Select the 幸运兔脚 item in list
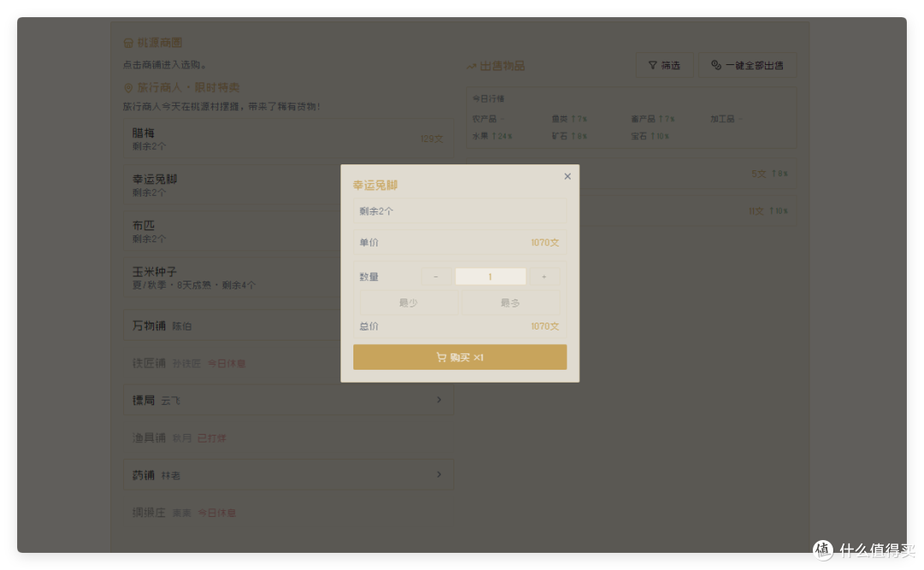The image size is (924, 570). click(x=232, y=185)
